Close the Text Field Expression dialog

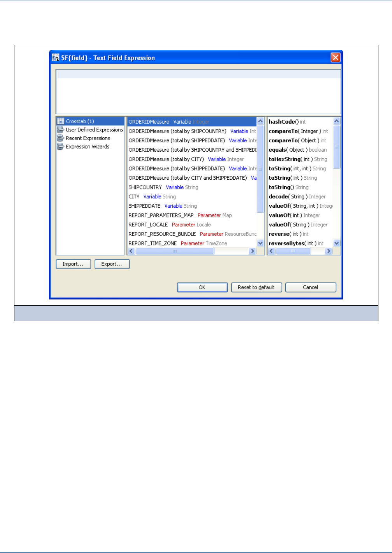(x=336, y=58)
